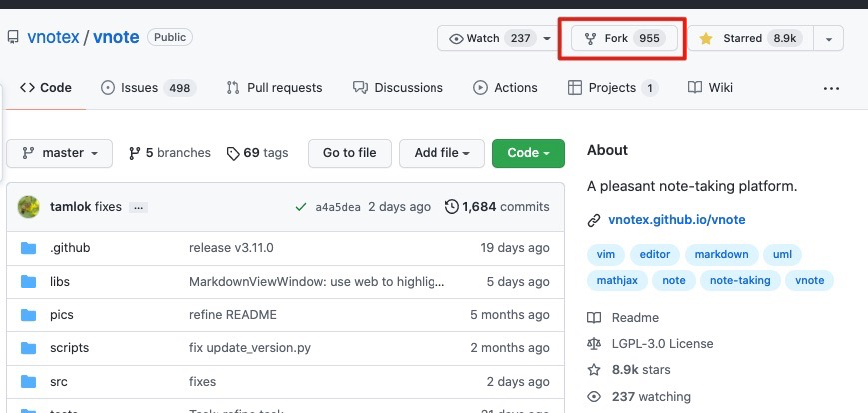
Task: Open the .github folder
Action: [70, 248]
